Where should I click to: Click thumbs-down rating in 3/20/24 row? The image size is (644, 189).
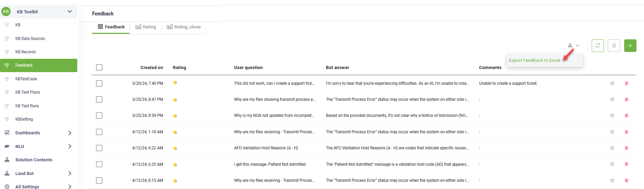(x=175, y=83)
